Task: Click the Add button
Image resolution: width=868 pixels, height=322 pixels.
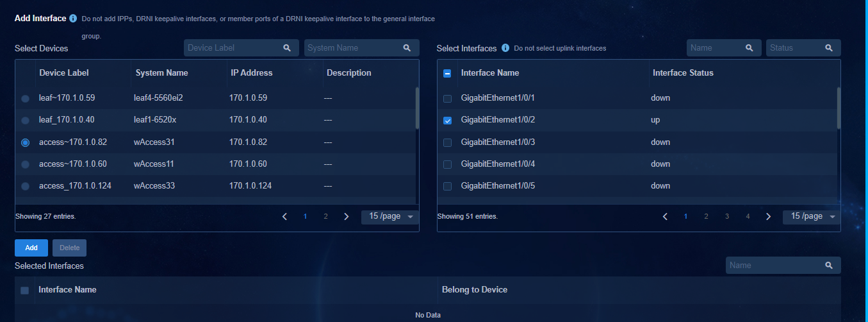Action: pyautogui.click(x=31, y=248)
